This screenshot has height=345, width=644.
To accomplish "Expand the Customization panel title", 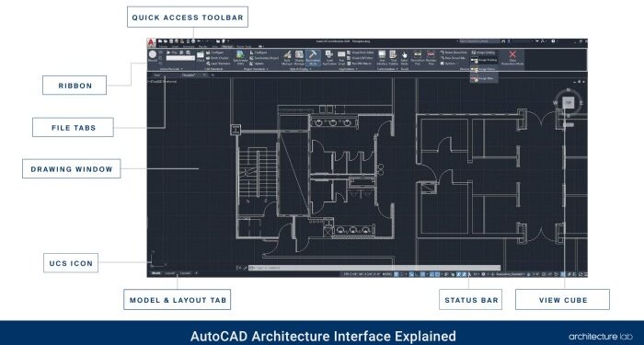I will (387, 69).
